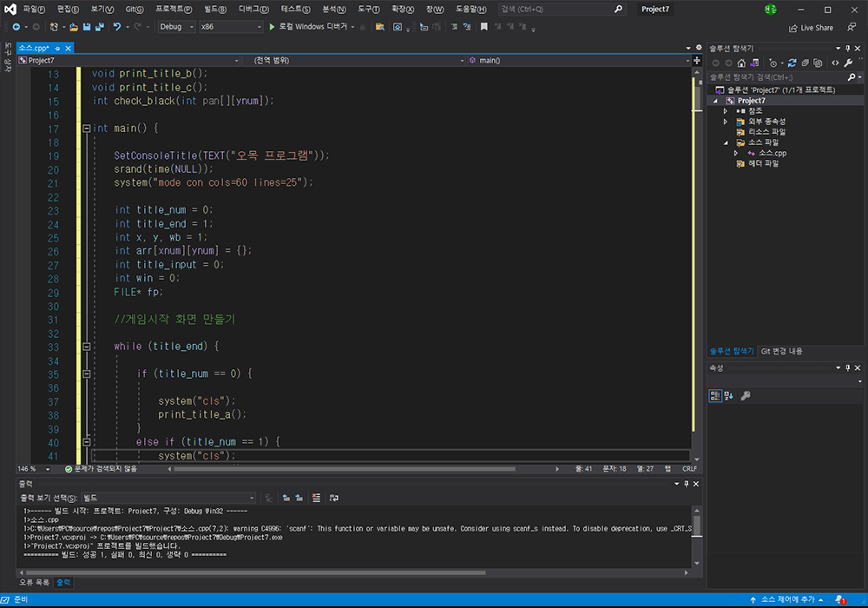
Task: Click the 검색 (Ctrl+Q) search box
Action: pos(562,9)
